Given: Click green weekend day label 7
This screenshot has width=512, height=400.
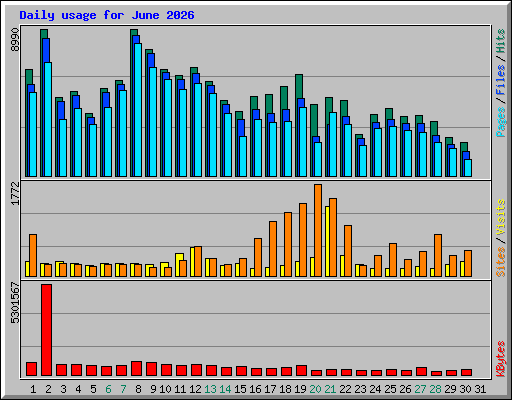Looking at the screenshot, I should pos(123,389).
